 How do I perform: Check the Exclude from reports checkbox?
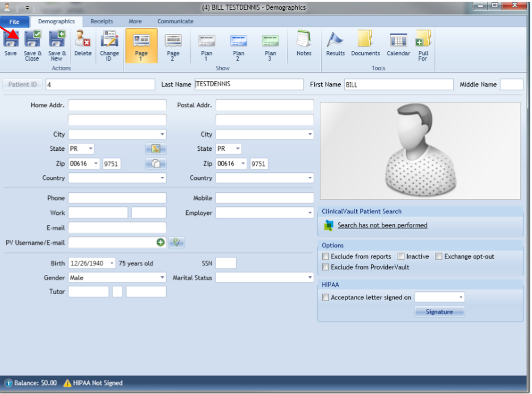pos(326,257)
